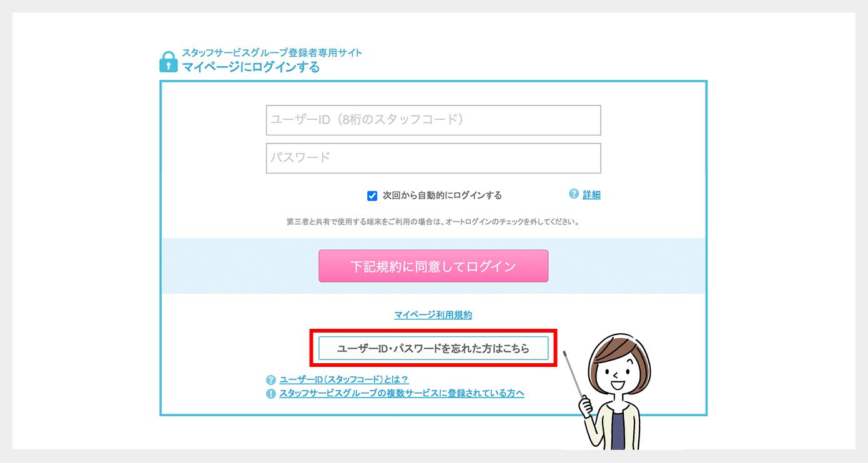Image resolution: width=868 pixels, height=463 pixels.
Task: Click the question icon before ユーザーID（スタッフコード）とは？
Action: pyautogui.click(x=270, y=379)
